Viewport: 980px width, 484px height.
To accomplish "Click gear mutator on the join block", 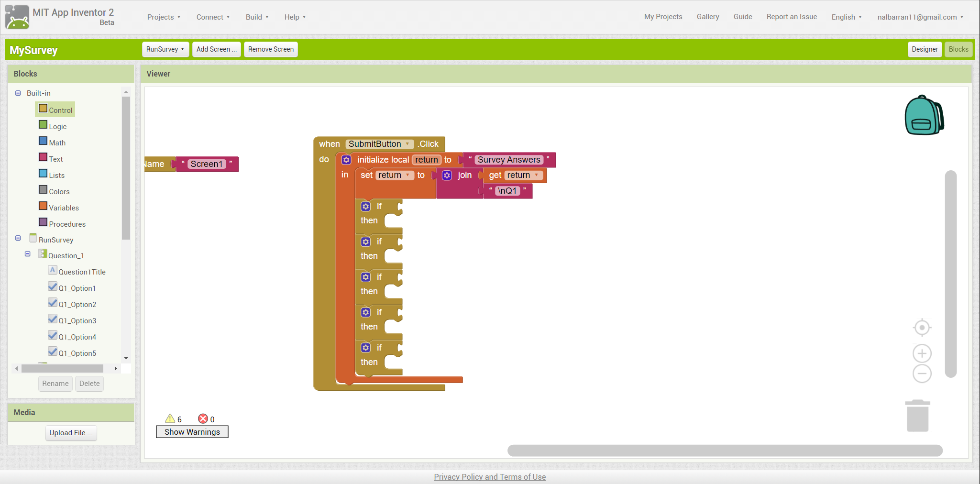I will pyautogui.click(x=447, y=176).
